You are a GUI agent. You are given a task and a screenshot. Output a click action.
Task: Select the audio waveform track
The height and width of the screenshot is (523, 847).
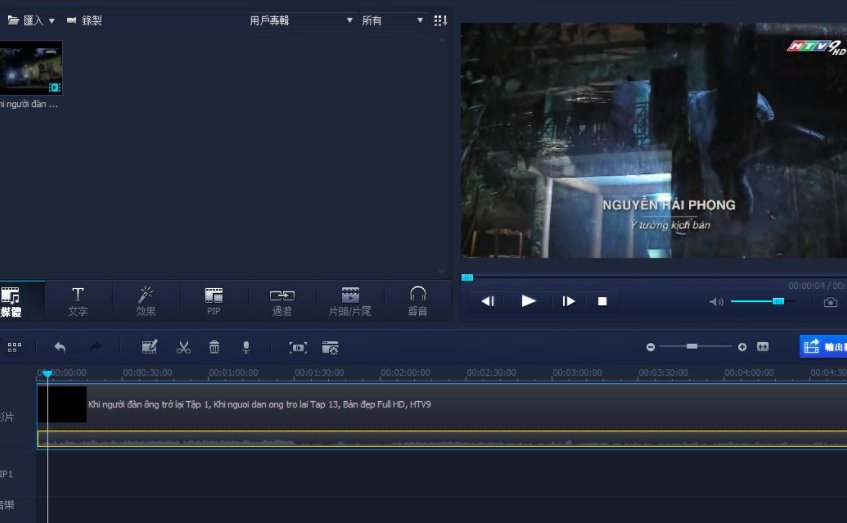pyautogui.click(x=442, y=439)
